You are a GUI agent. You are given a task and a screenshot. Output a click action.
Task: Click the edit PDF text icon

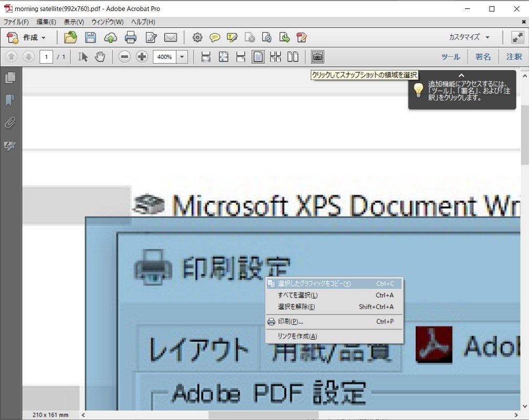[302, 37]
